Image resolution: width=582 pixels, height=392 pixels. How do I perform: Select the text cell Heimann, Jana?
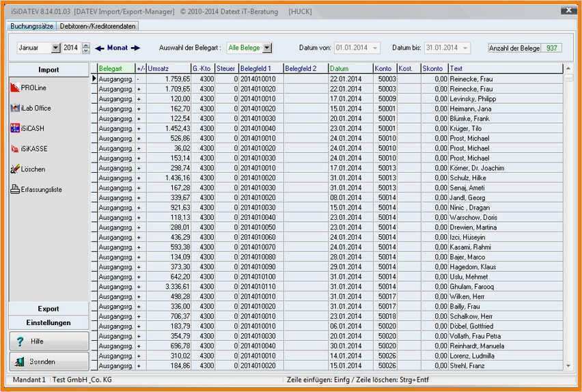point(505,109)
